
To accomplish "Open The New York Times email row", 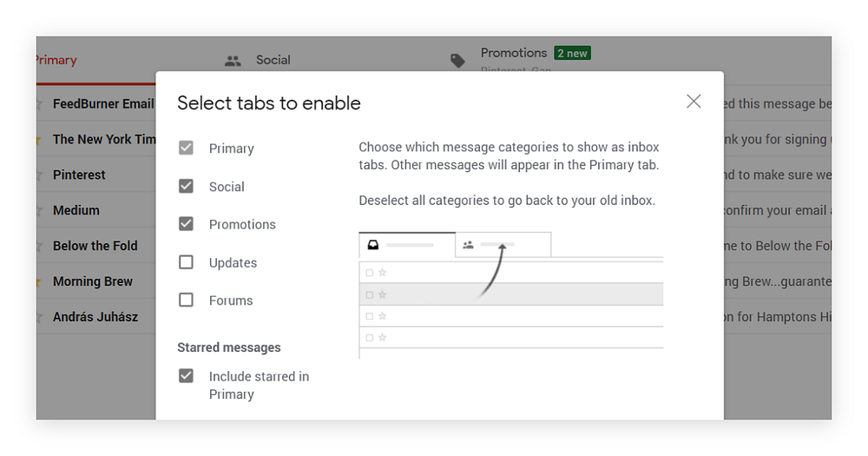I will coord(104,139).
